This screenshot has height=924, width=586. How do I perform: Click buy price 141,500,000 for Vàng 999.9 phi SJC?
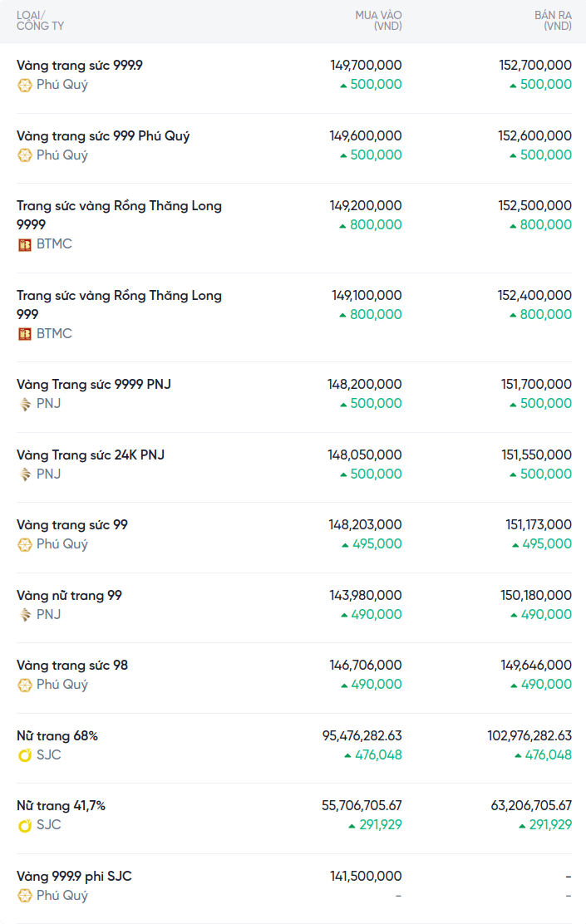point(366,876)
